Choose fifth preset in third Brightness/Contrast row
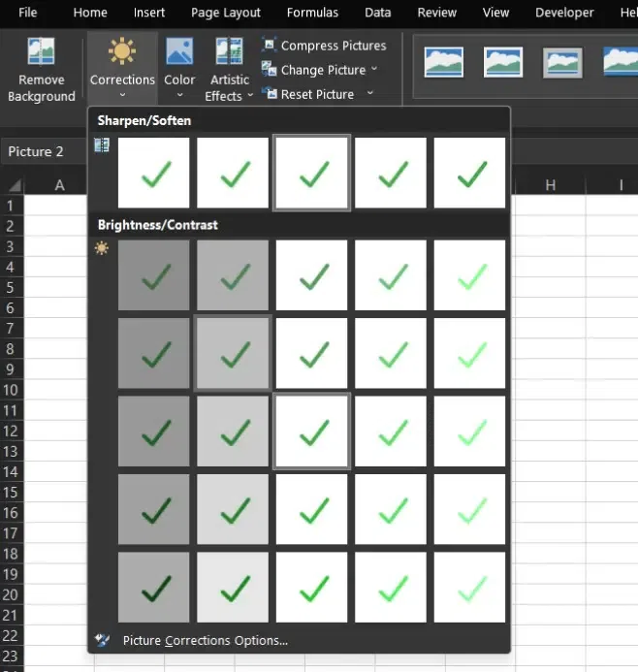The image size is (638, 672). click(x=469, y=432)
